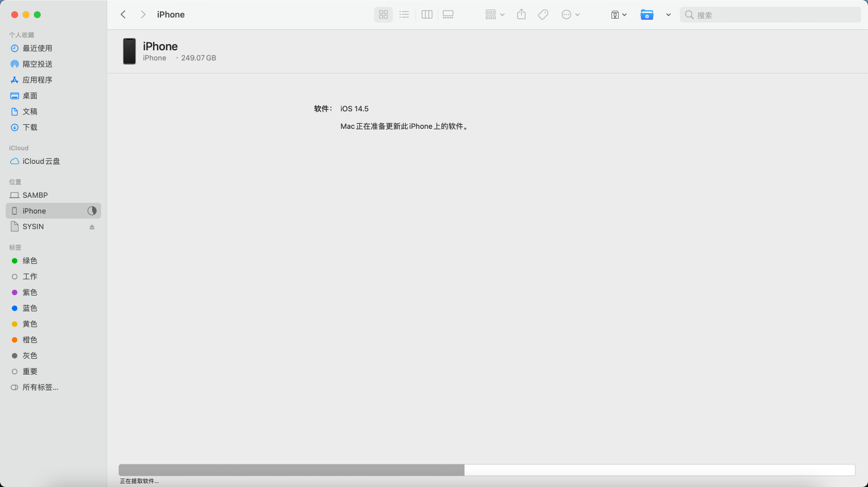Select iPhone in sidebar locations
The width and height of the screenshot is (868, 487).
click(x=53, y=211)
